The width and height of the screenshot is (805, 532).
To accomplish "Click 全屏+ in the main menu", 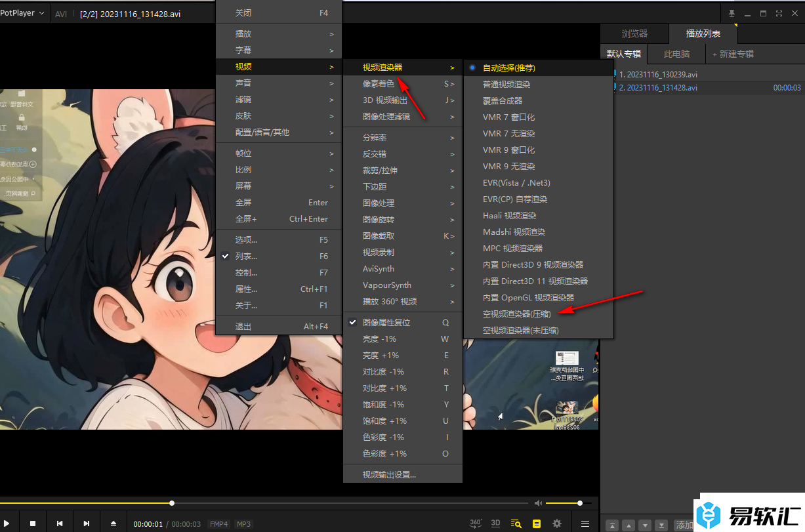I will (279, 219).
